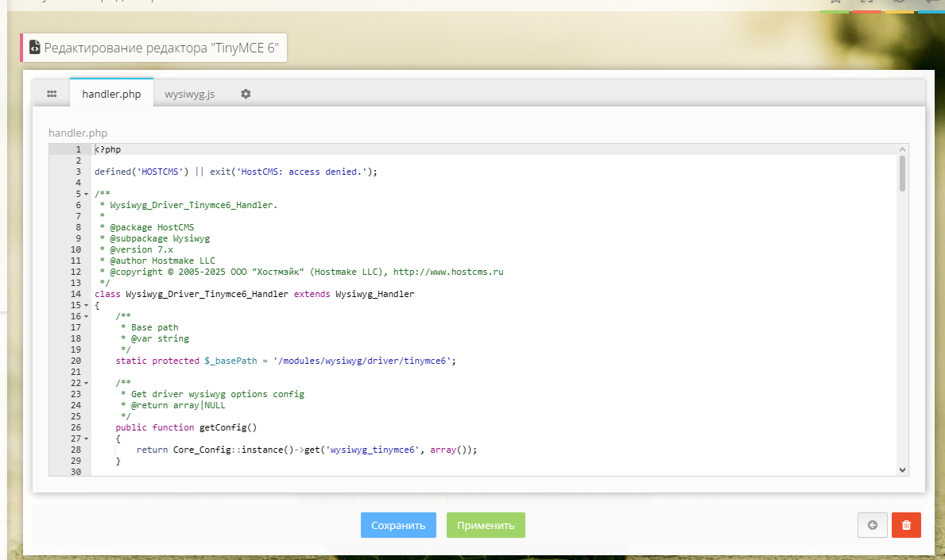Click the red trash delete button
945x560 pixels.
point(906,525)
